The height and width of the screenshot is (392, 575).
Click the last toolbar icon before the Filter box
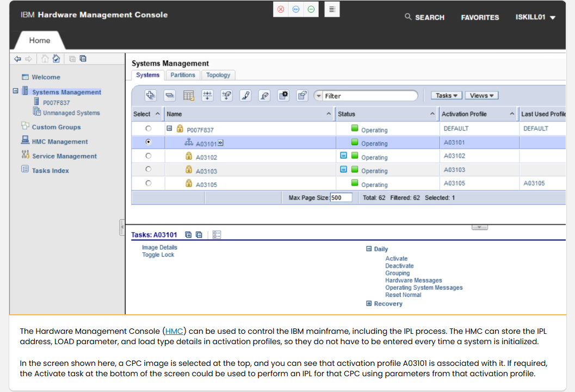point(302,96)
